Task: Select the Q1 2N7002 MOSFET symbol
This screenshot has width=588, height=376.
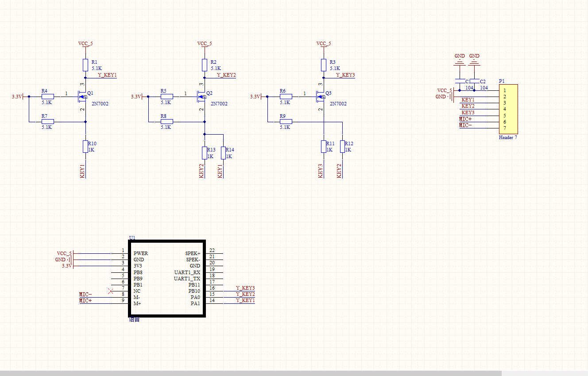Action: pyautogui.click(x=82, y=97)
